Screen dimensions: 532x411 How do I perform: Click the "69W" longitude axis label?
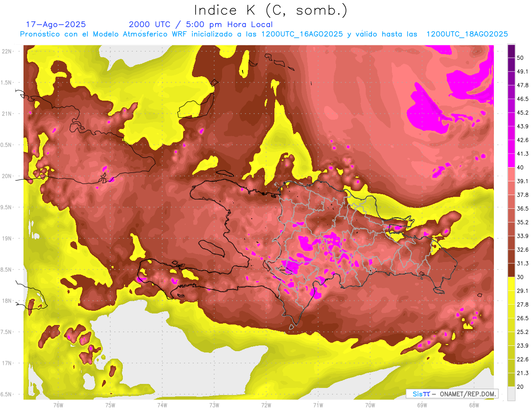click(422, 405)
